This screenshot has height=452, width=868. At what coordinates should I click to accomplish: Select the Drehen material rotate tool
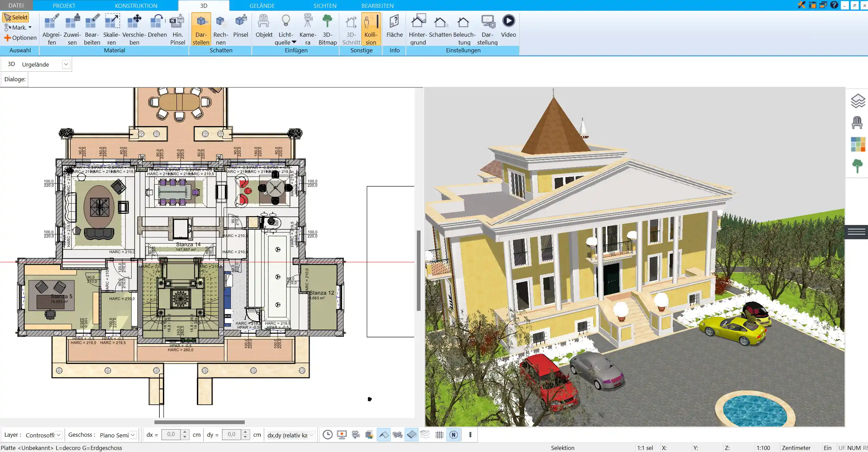pos(157,26)
